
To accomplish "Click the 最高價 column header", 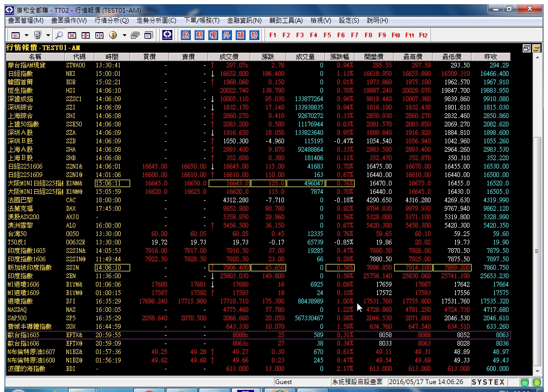I will pos(413,56).
